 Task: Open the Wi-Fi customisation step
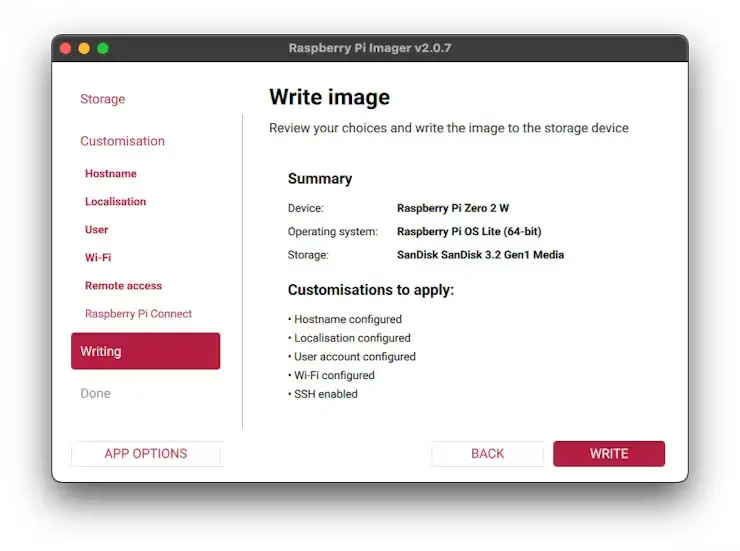point(98,258)
